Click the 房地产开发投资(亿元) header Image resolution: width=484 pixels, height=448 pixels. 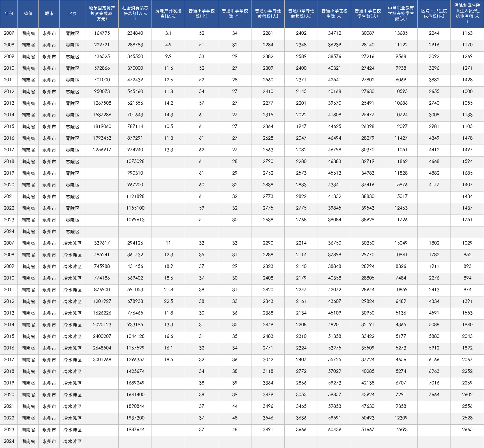point(168,14)
